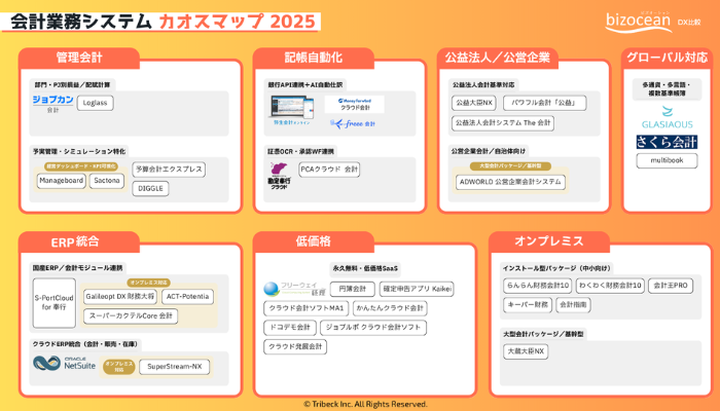Select the Manageboard label

point(61,180)
